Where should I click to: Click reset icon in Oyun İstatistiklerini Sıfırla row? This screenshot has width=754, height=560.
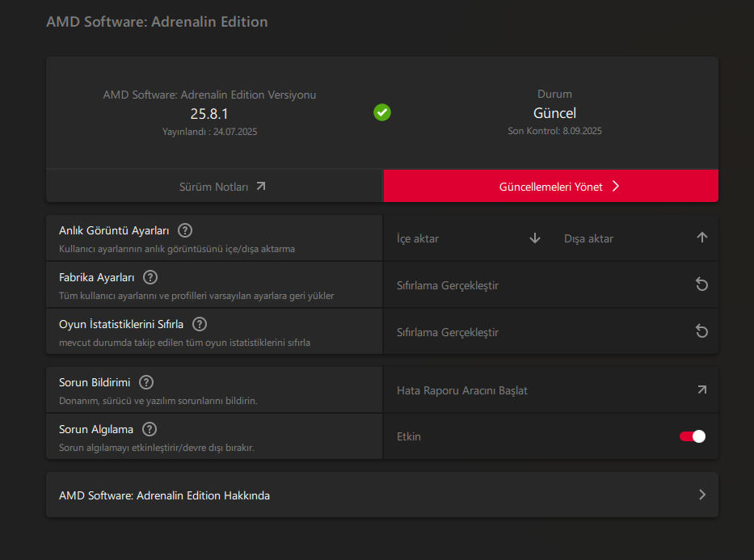701,331
